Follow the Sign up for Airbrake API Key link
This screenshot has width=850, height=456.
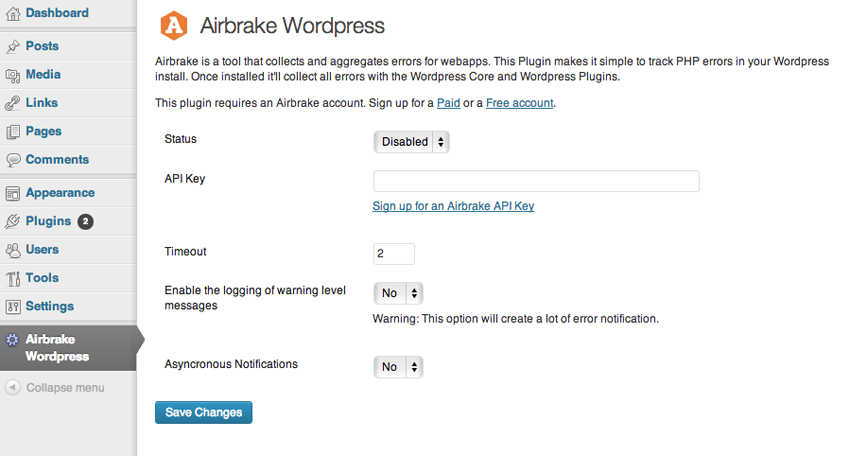tap(453, 206)
